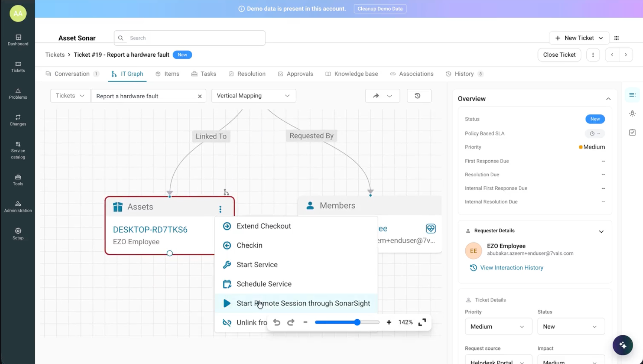Click Cleanup Demo Data button
This screenshot has width=643, height=364.
[x=380, y=9]
